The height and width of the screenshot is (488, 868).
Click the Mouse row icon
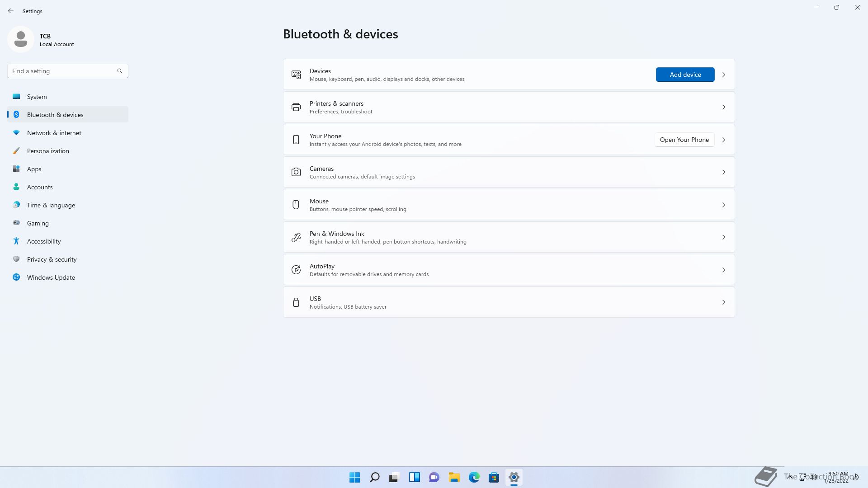coord(296,205)
